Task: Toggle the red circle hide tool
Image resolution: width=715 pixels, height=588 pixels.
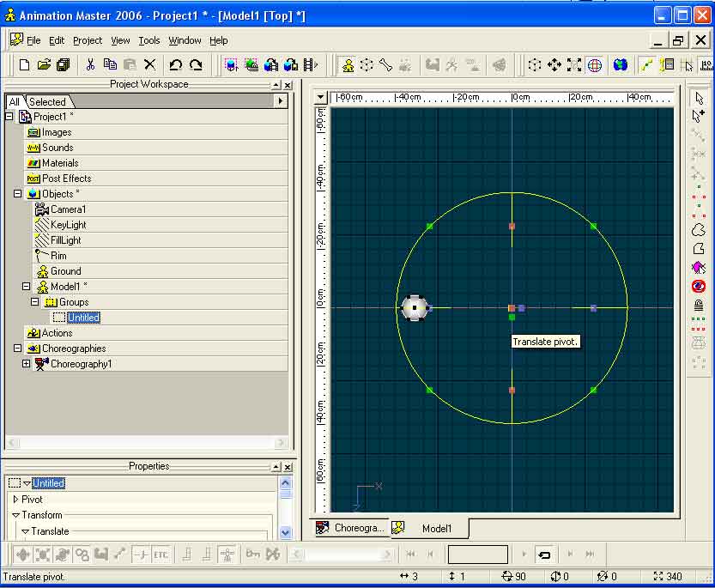Action: 698,286
